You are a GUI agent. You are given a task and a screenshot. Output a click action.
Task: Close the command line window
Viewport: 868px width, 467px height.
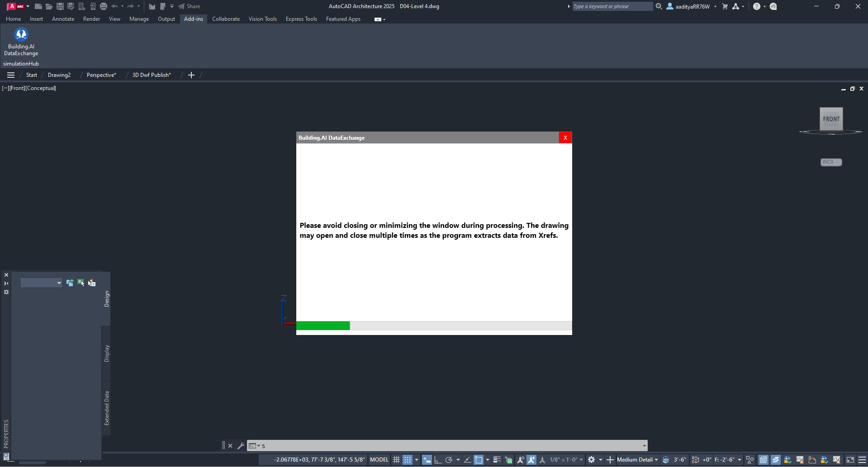point(230,446)
